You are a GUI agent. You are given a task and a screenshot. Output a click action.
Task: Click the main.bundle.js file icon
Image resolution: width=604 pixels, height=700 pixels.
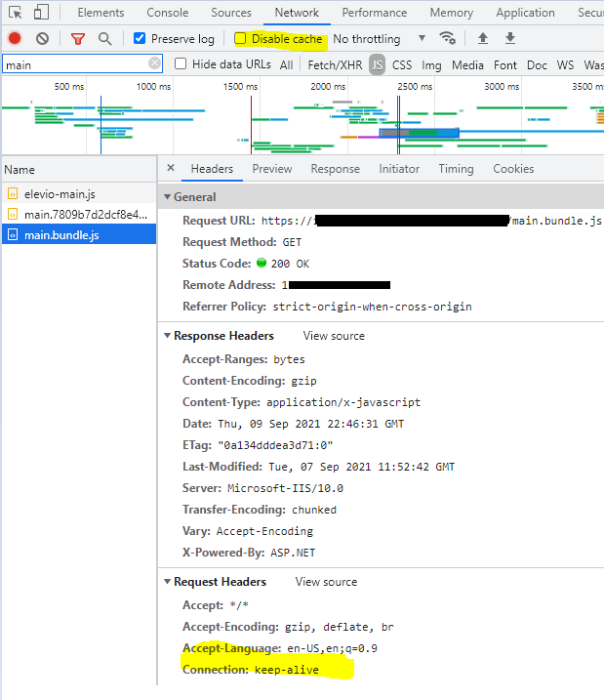tap(13, 235)
